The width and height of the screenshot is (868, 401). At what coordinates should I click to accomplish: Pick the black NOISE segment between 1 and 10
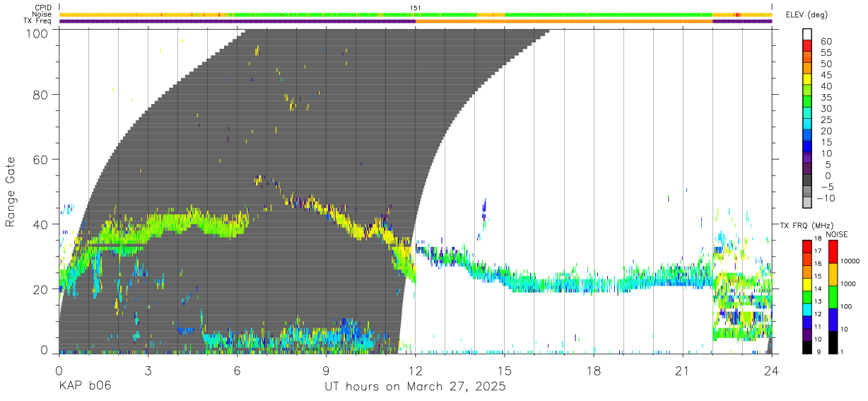tap(833, 342)
